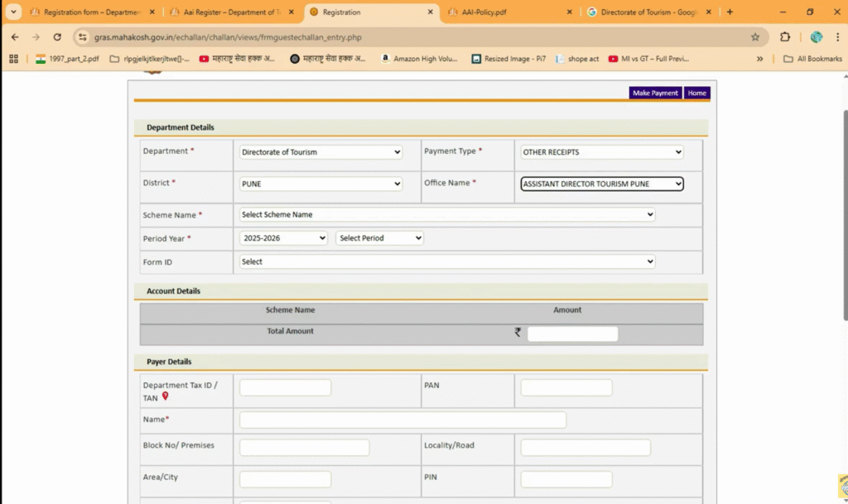848x504 pixels.
Task: Click the browser back arrow icon
Action: [15, 37]
